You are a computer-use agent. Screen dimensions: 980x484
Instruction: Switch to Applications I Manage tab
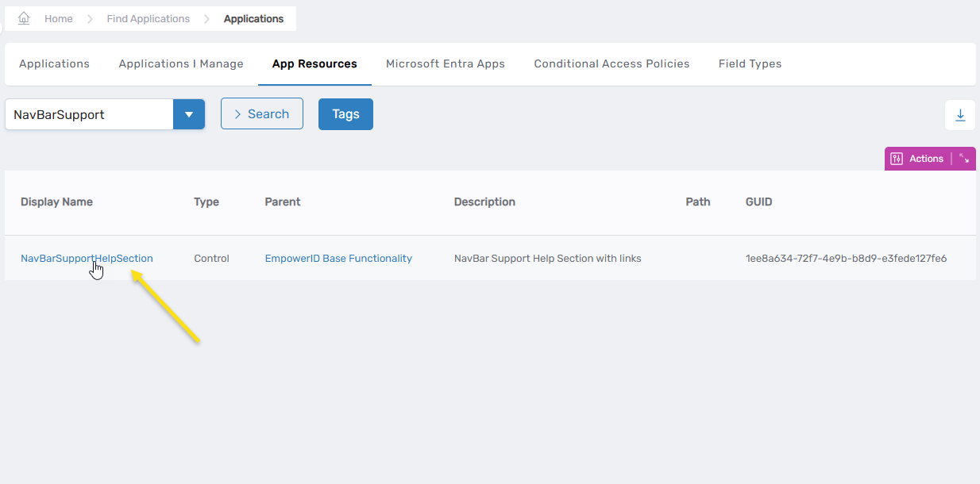tap(181, 63)
